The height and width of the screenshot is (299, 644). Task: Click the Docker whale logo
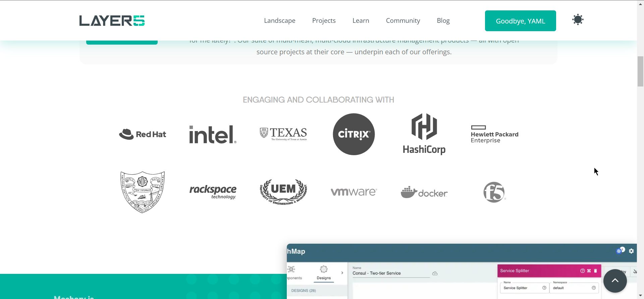[424, 192]
